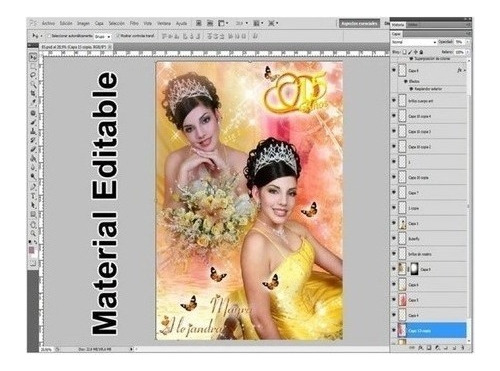Image resolution: width=500 pixels, height=371 pixels.
Task: Click the foreground color swatch
Action: 32,250
